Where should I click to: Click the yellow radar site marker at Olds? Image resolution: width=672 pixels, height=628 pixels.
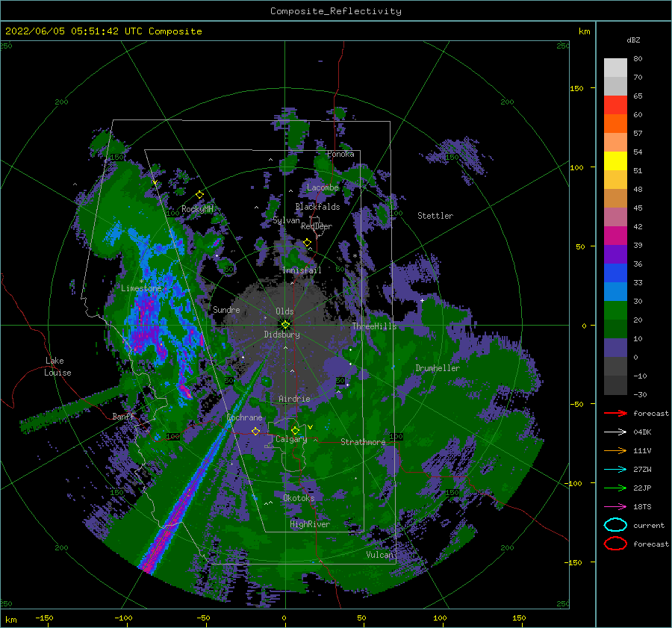tap(285, 325)
